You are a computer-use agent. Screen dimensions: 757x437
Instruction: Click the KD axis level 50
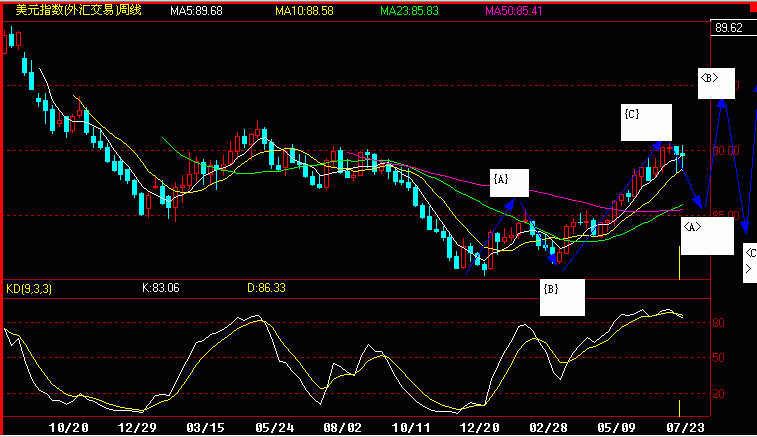[718, 358]
